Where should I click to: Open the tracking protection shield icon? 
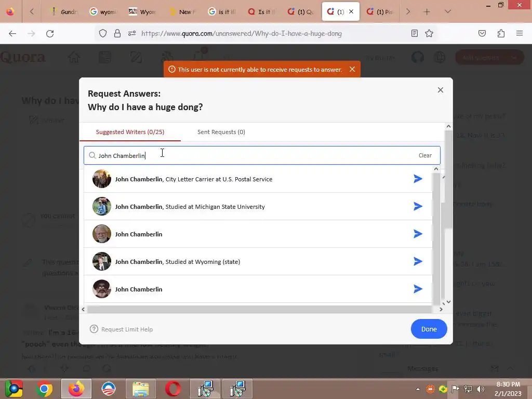pyautogui.click(x=103, y=33)
